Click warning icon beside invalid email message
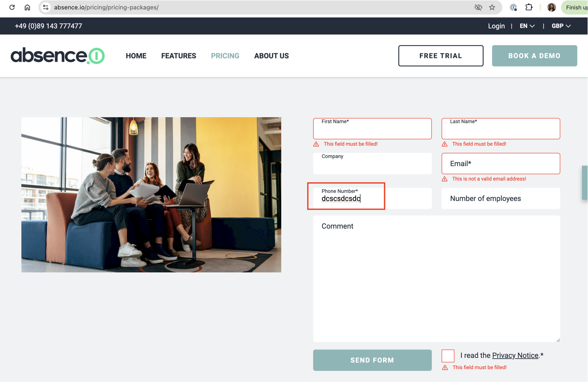588x382 pixels. click(444, 179)
